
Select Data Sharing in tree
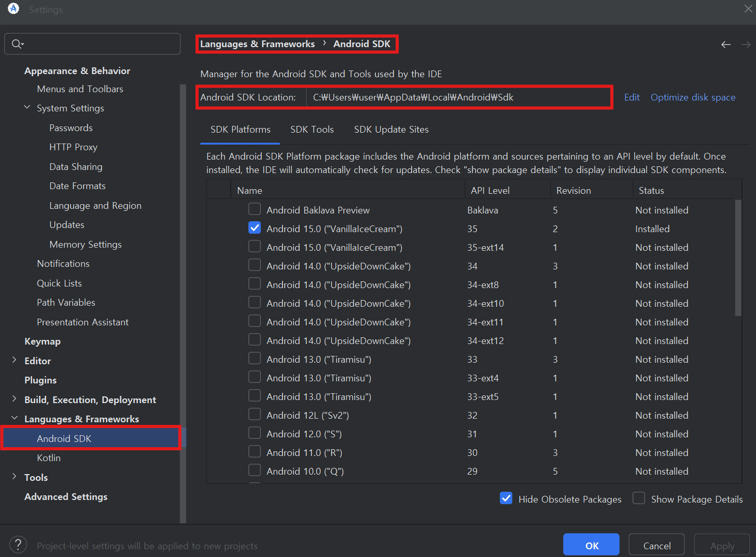tap(76, 167)
